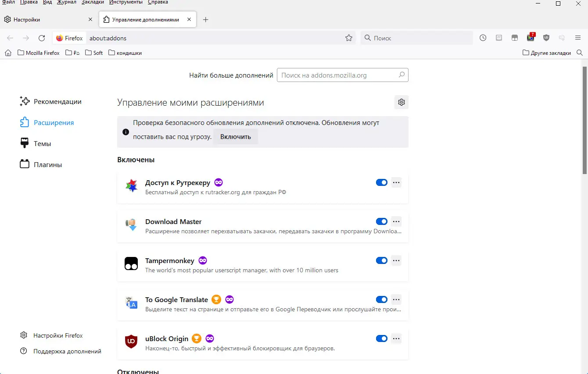
Task: Click the Включить button in the warning banner
Action: 235,136
